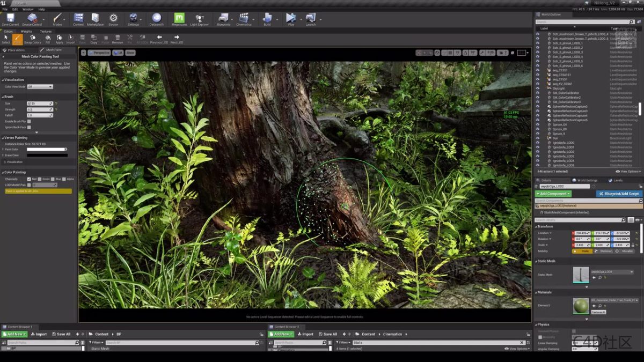Screen dimensions: 644x362
Task: Open the Color View Mode dropdown
Action: tap(40, 86)
